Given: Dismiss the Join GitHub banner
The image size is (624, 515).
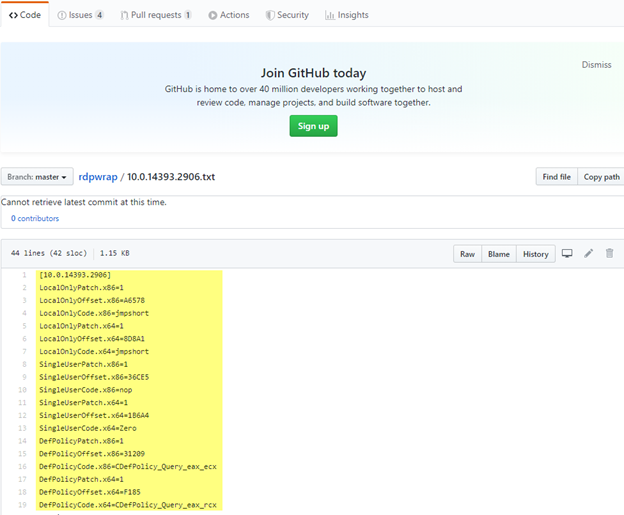Looking at the screenshot, I should pos(596,64).
